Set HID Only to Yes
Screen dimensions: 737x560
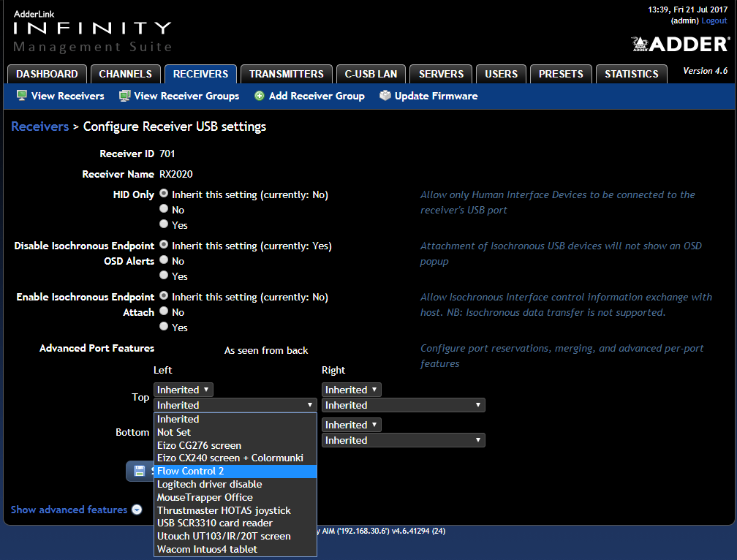(164, 224)
